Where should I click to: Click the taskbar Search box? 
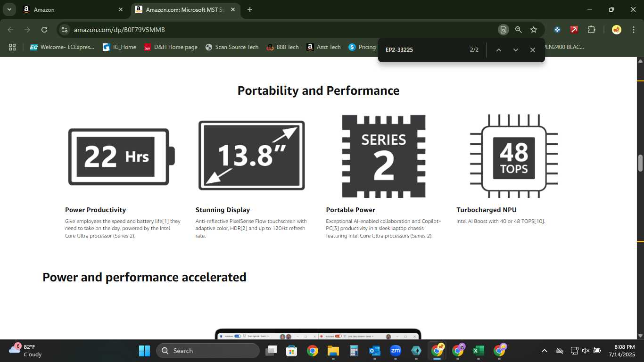pos(207,351)
